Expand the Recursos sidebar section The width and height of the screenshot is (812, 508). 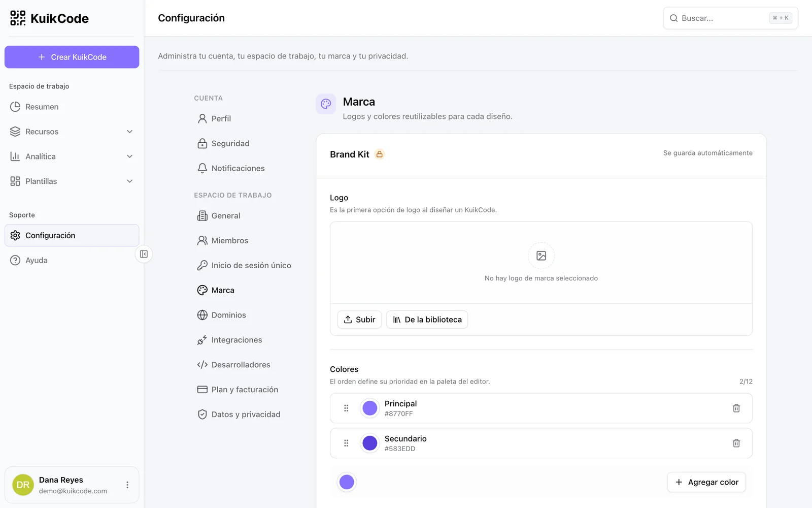(72, 132)
